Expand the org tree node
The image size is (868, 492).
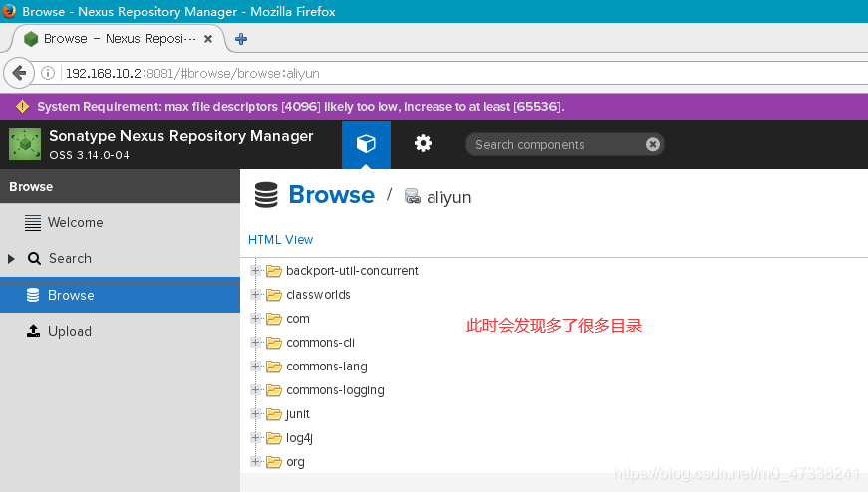[x=256, y=461]
